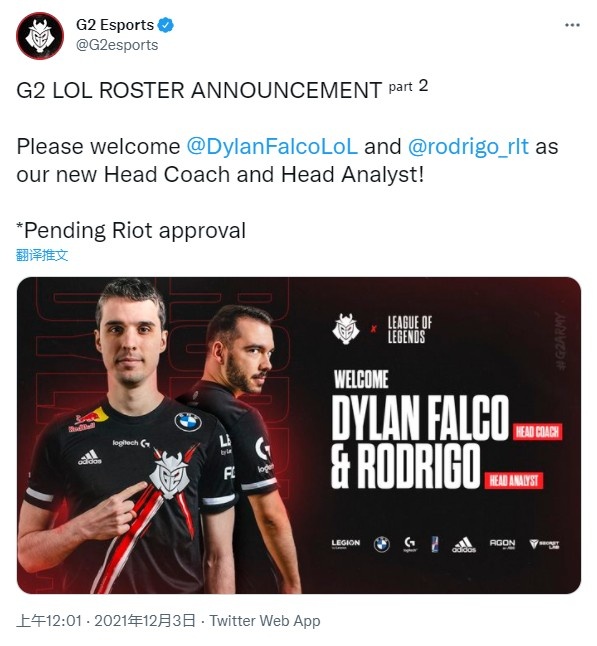Click the translate tweet link
The height and width of the screenshot is (646, 597).
[42, 255]
